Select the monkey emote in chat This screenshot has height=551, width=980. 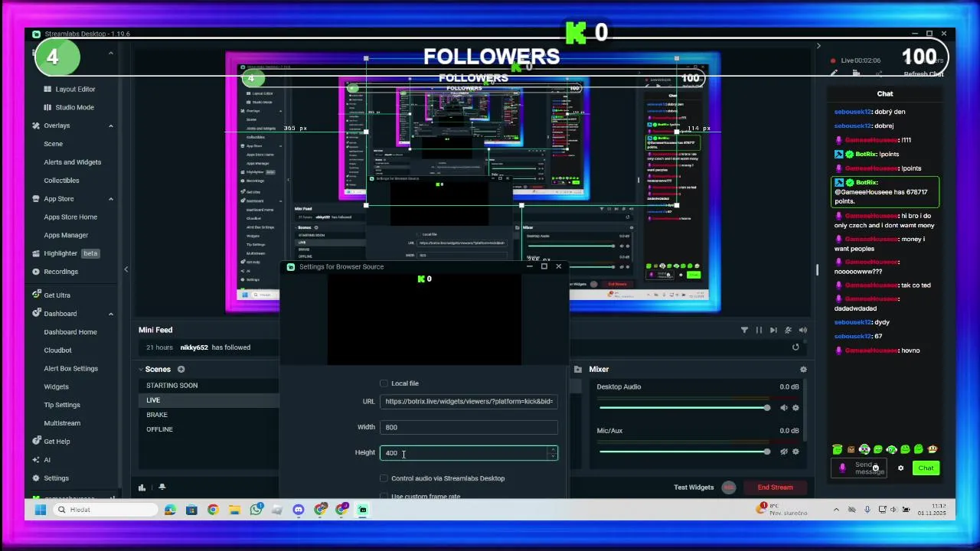pyautogui.click(x=932, y=450)
